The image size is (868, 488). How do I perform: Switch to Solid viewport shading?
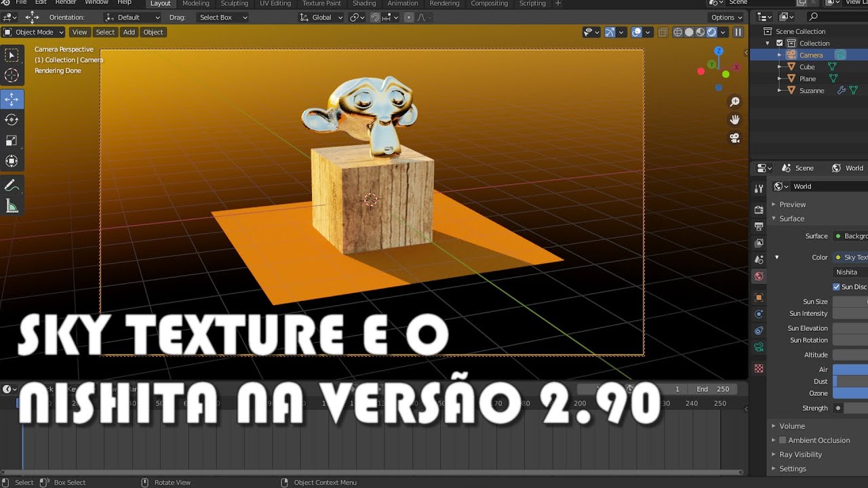689,32
